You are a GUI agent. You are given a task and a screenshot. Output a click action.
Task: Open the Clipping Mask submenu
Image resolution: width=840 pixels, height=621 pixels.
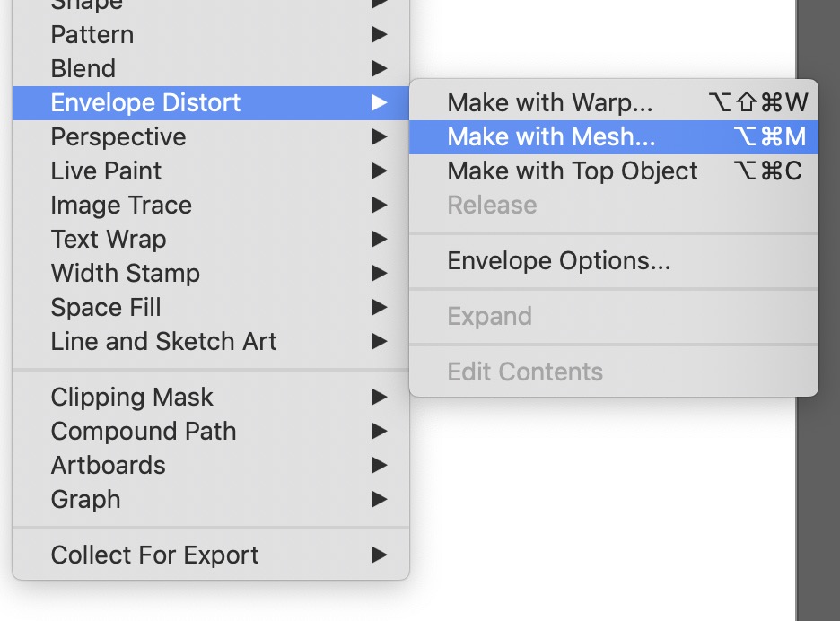coord(132,398)
